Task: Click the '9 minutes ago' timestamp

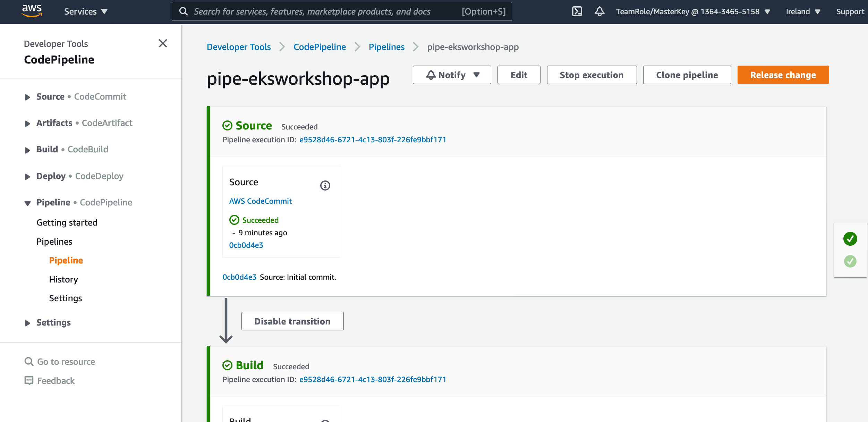Action: 263,233
